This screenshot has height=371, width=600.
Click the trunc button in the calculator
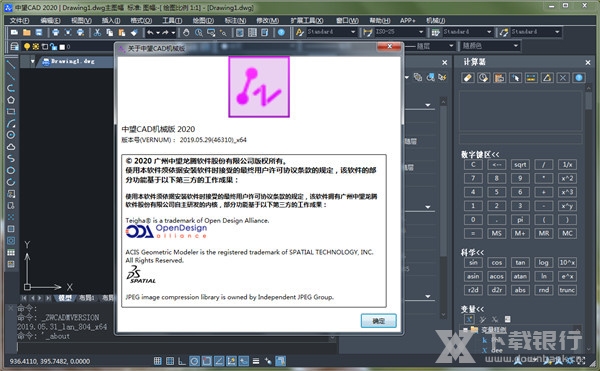pos(567,290)
